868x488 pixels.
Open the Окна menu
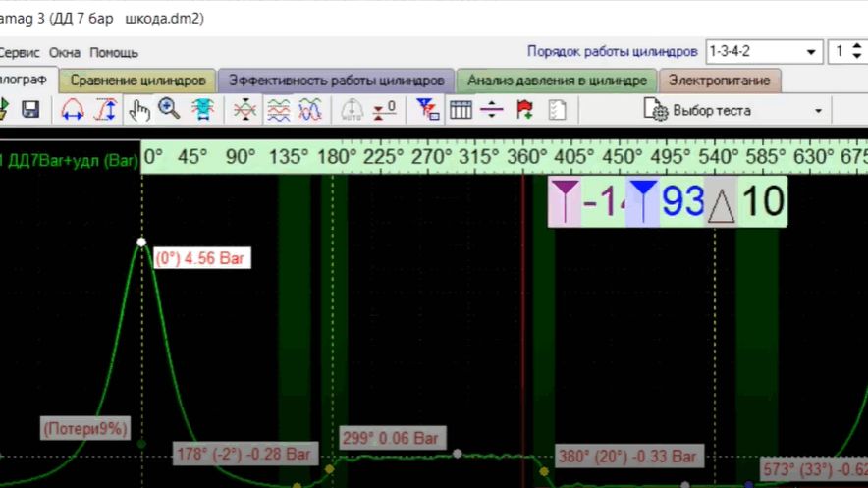coord(64,53)
